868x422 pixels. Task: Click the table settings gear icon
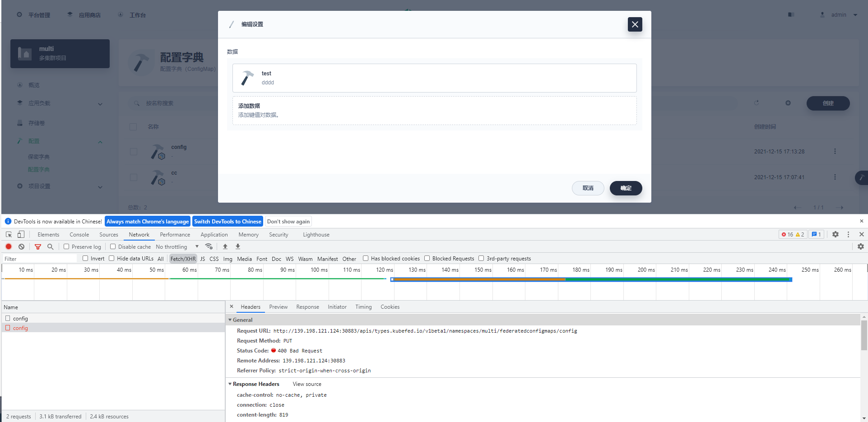pos(788,103)
